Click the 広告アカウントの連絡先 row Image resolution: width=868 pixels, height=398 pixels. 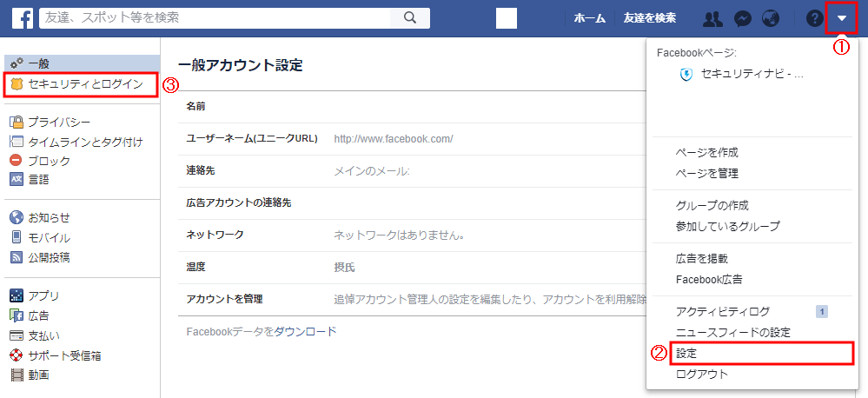(413, 203)
